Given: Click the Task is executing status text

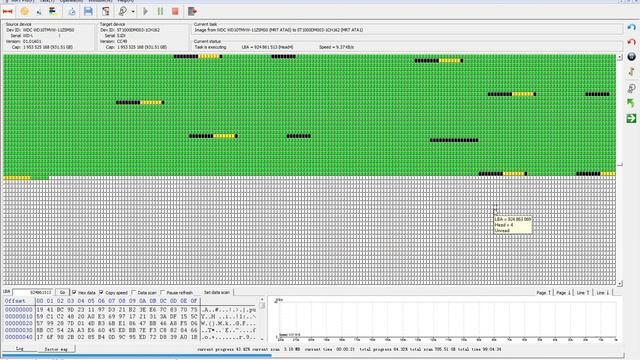Looking at the screenshot, I should [x=210, y=47].
